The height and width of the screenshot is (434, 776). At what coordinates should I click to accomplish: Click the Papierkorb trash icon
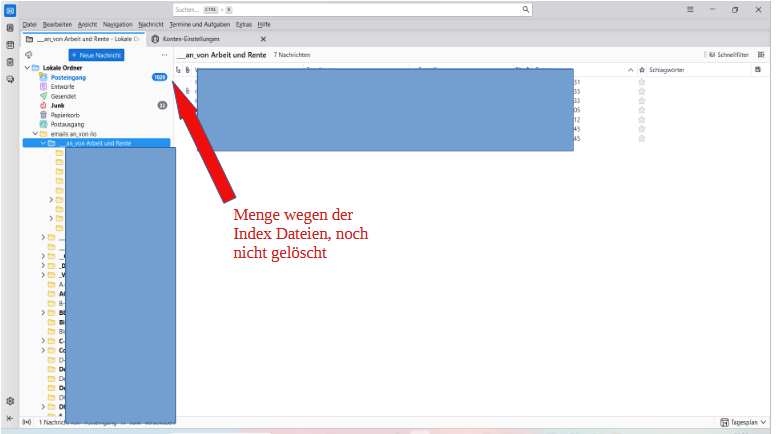(x=44, y=115)
